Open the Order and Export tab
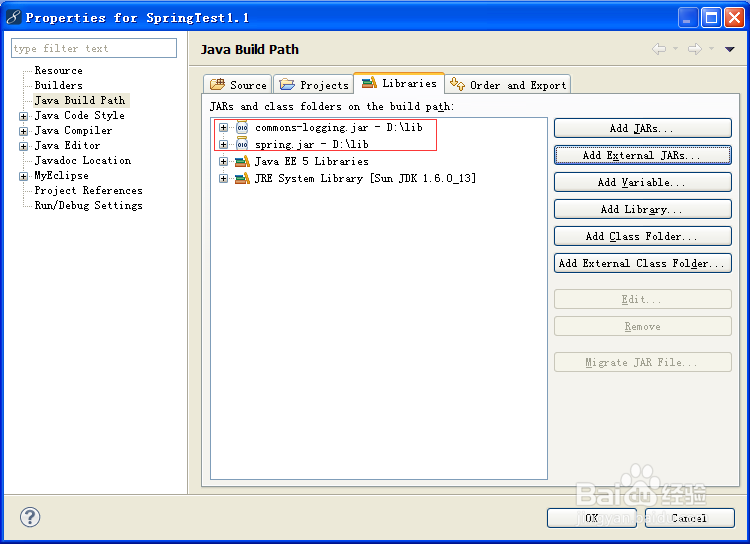Image resolution: width=750 pixels, height=544 pixels. click(x=508, y=85)
